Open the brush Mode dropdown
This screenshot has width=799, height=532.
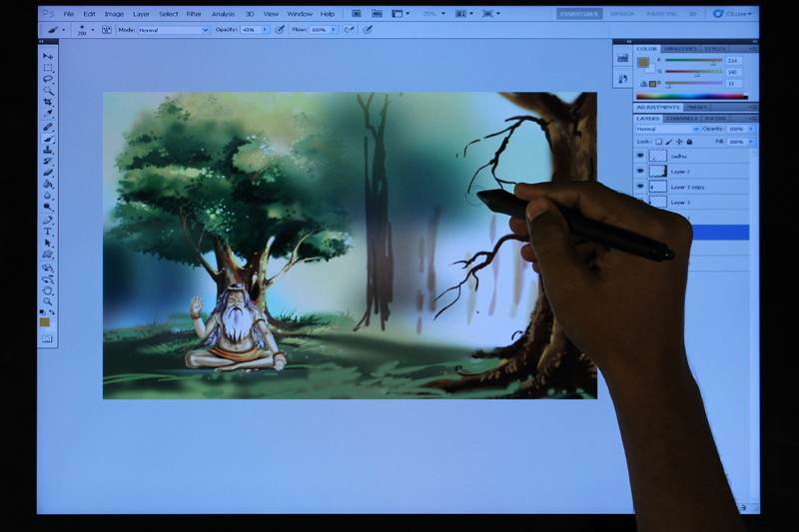tap(174, 30)
